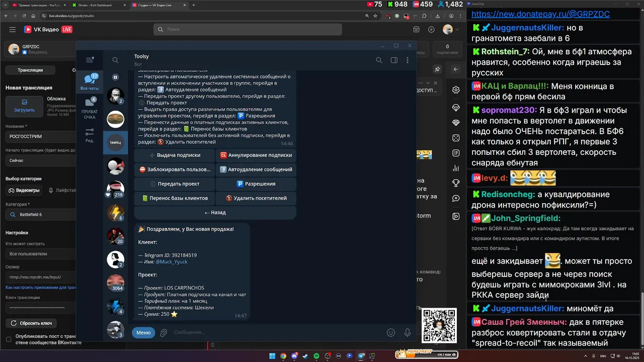Viewport: 644px width, 362px height.
Task: Select the Все чаты folder
Action: 90,82
